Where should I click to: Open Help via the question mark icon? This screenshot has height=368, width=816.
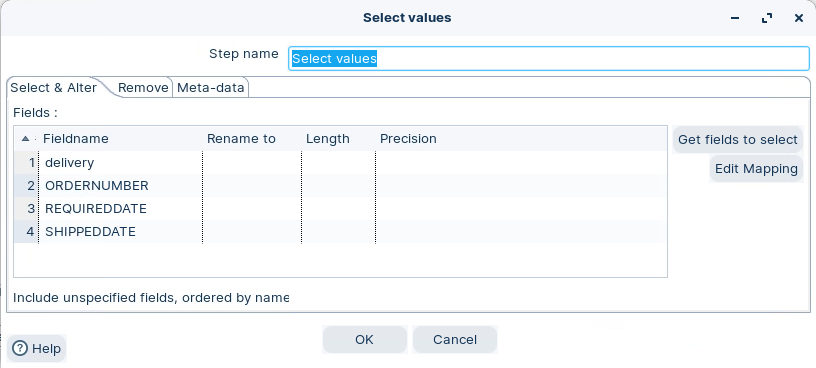[x=20, y=348]
